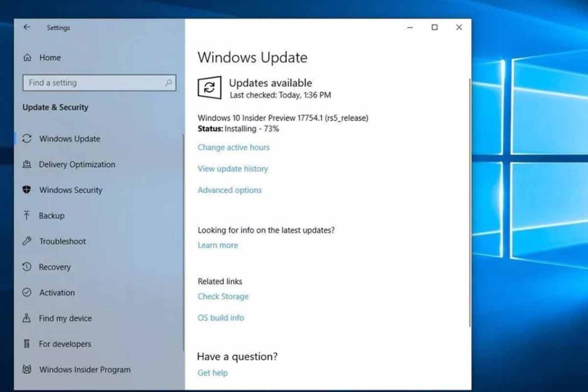
Task: Click OS build info link
Action: (x=221, y=318)
